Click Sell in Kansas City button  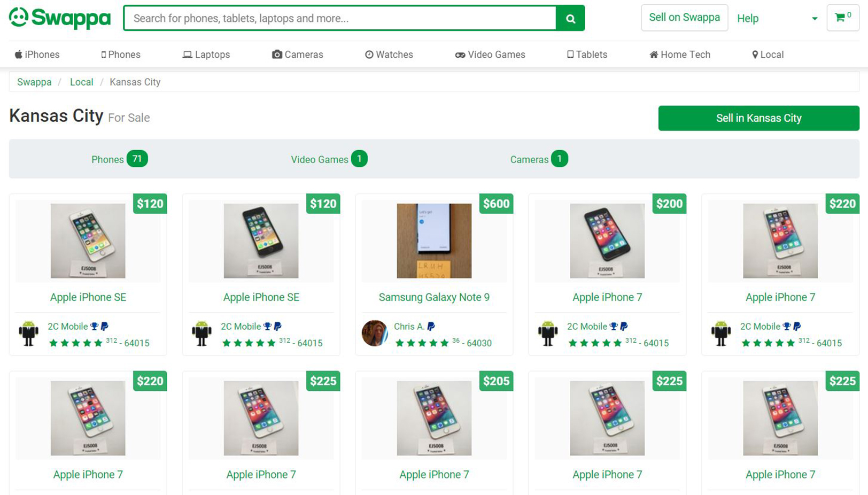(x=758, y=118)
